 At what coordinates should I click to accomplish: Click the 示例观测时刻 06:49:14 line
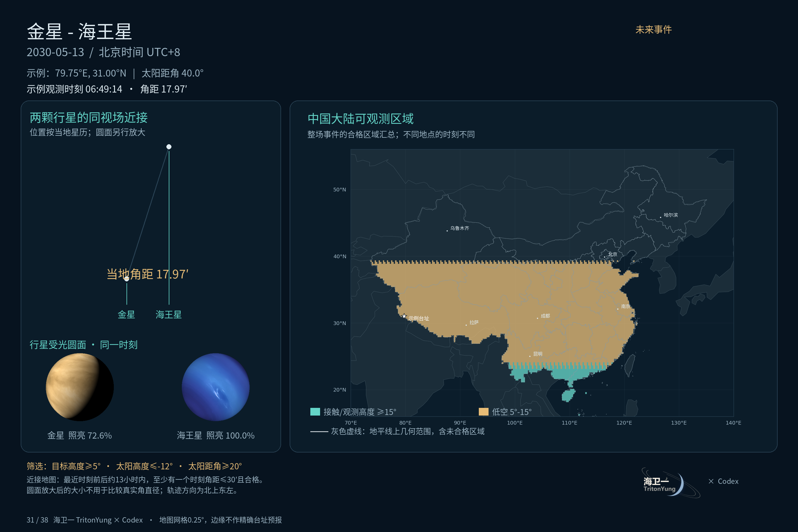click(x=107, y=89)
